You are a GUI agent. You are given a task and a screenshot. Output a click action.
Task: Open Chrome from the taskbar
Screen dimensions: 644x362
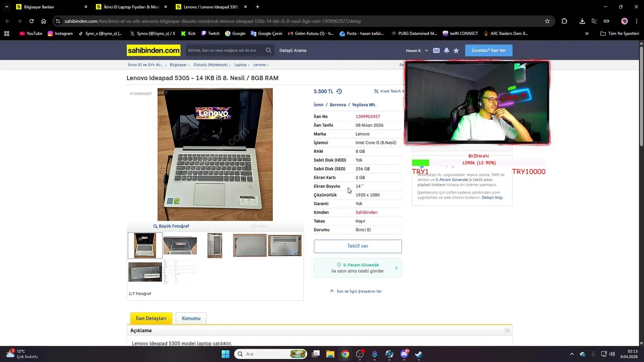tap(345, 354)
